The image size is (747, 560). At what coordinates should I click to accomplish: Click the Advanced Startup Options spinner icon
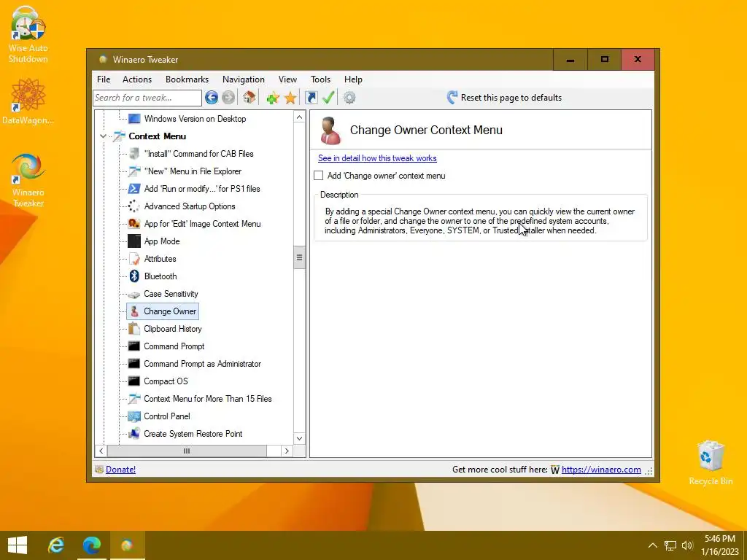click(134, 206)
